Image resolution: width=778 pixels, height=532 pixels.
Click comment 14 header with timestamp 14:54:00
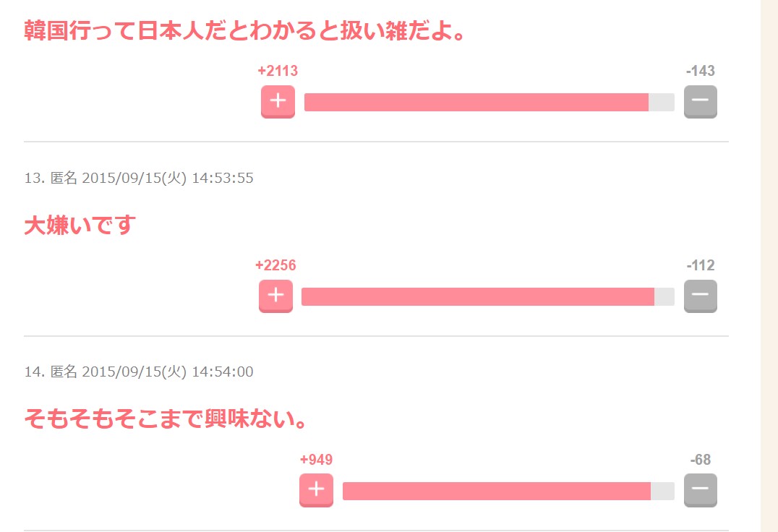(139, 372)
